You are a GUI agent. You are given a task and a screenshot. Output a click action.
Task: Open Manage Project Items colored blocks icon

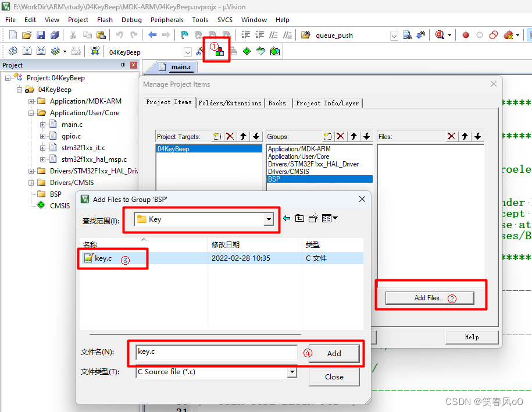[219, 52]
